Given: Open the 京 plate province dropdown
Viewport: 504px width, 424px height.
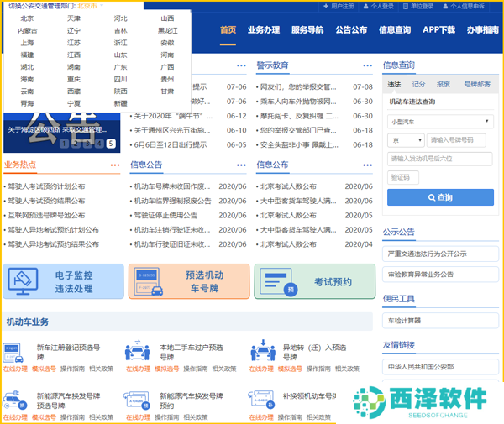Looking at the screenshot, I should pos(406,140).
